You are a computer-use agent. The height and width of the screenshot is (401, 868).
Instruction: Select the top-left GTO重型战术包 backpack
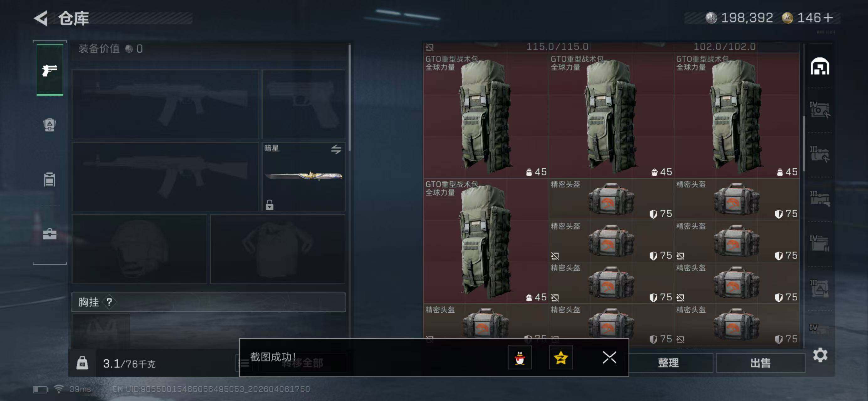pyautogui.click(x=486, y=116)
